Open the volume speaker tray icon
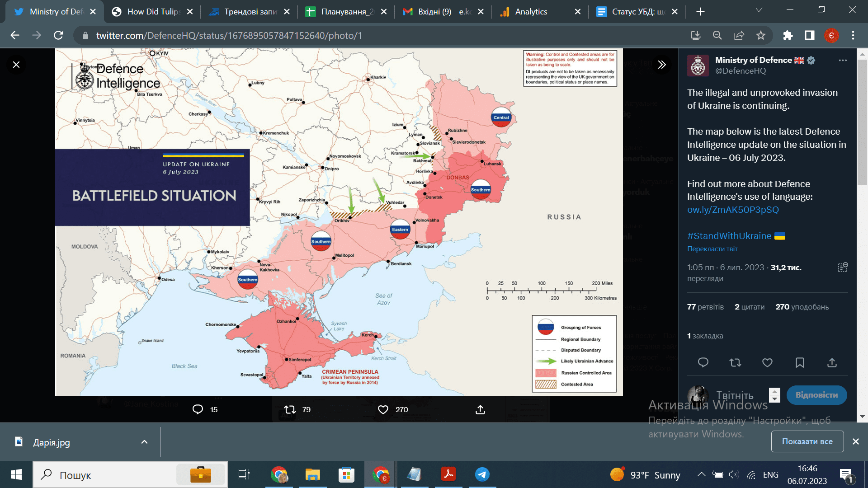Screen dimensions: 868x488 734,474
